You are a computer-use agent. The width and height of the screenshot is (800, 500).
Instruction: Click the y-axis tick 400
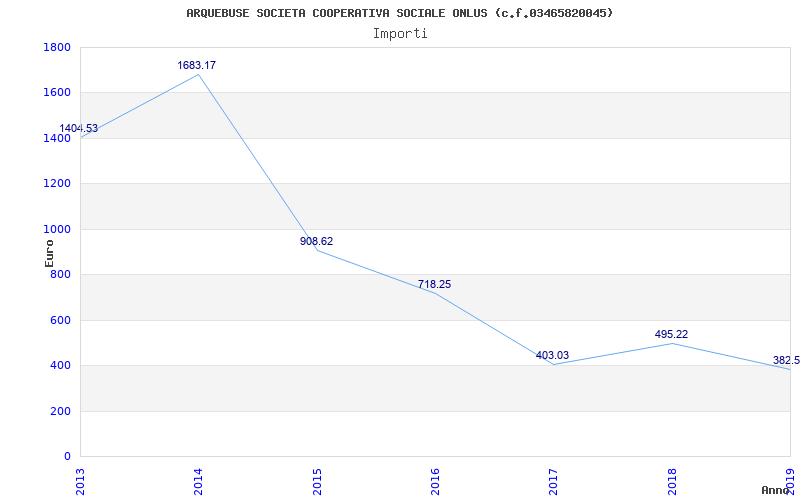point(61,366)
